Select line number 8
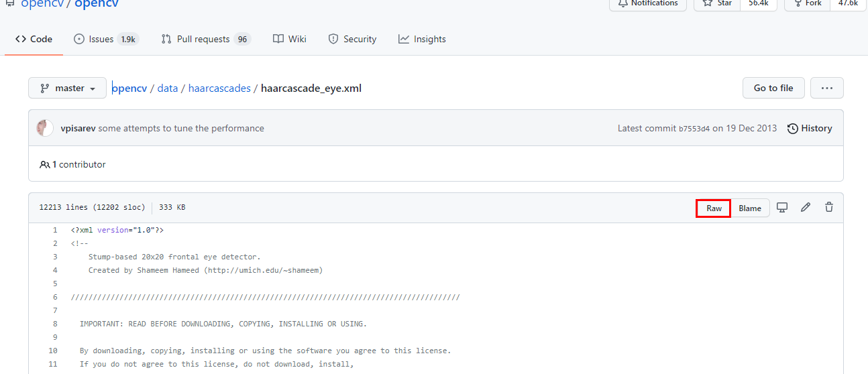Screen dimensions: 868x374 tap(55, 324)
